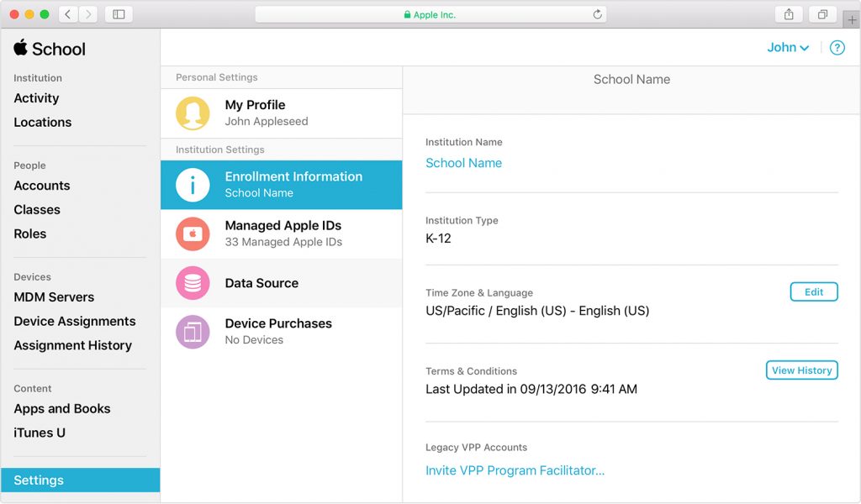Click the Personal Settings section header
This screenshot has width=861, height=504.
pyautogui.click(x=216, y=77)
